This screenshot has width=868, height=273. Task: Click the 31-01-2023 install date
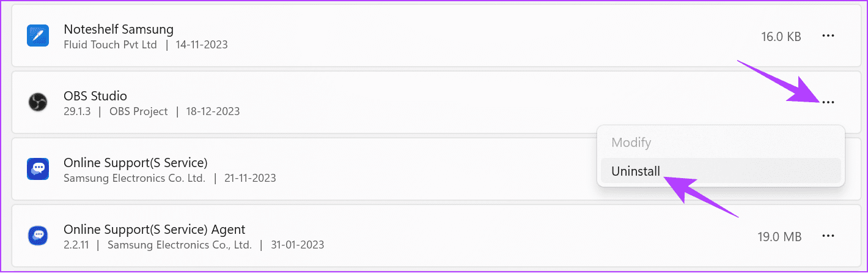point(298,245)
